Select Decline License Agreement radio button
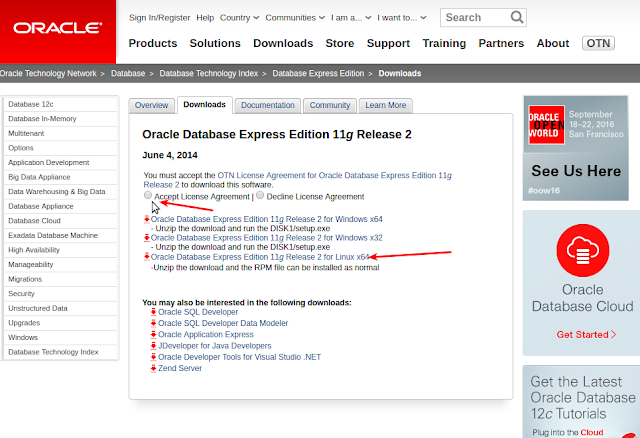This screenshot has width=640, height=438. point(260,195)
